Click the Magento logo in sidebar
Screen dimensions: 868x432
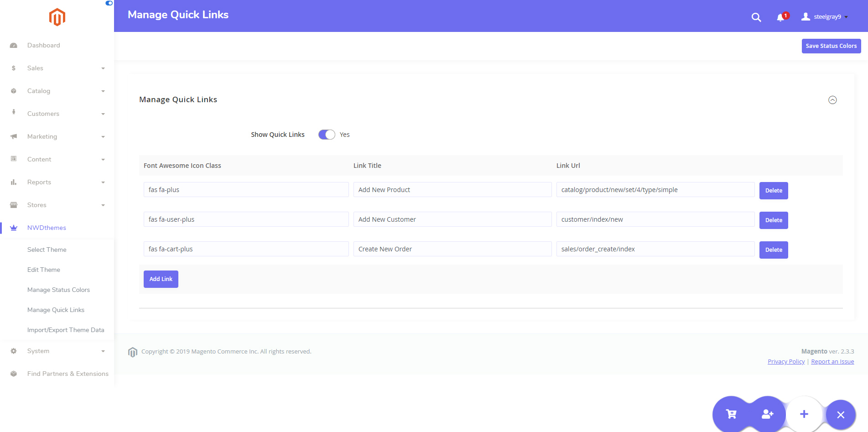coord(57,17)
